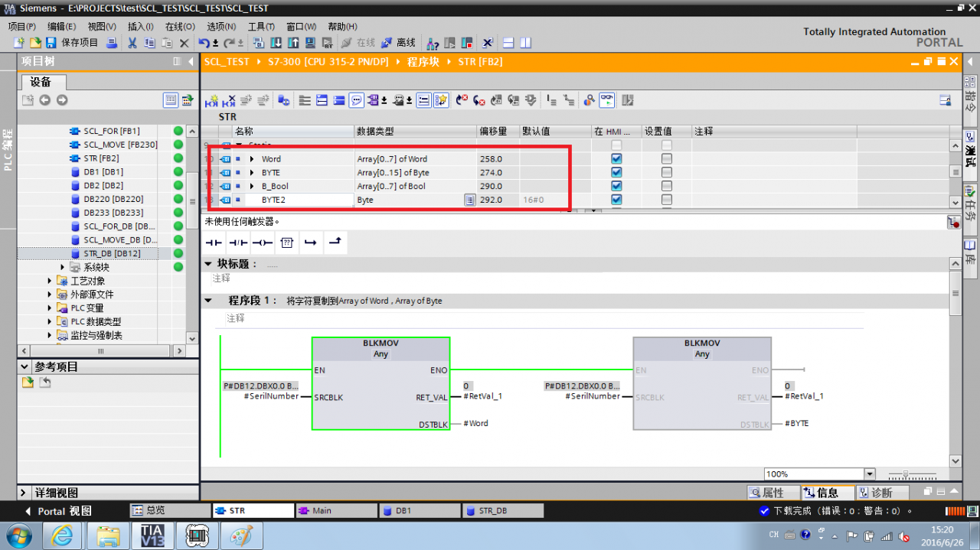This screenshot has height=550, width=980.
Task: Uncheck HMI checkbox for the BYTE2 row
Action: coord(616,200)
